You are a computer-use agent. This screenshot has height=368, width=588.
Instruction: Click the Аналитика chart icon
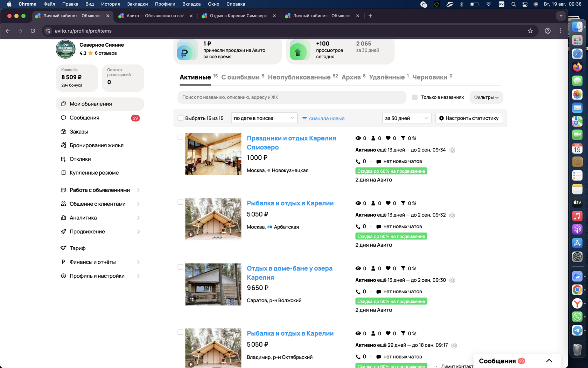click(x=63, y=218)
